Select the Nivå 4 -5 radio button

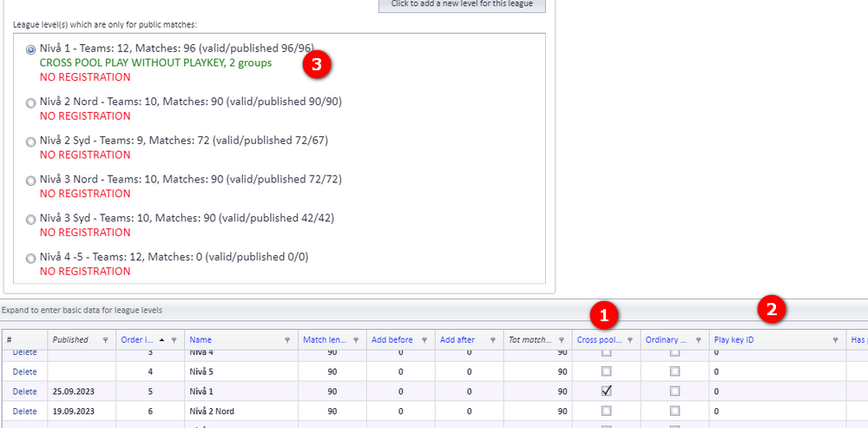pos(31,258)
